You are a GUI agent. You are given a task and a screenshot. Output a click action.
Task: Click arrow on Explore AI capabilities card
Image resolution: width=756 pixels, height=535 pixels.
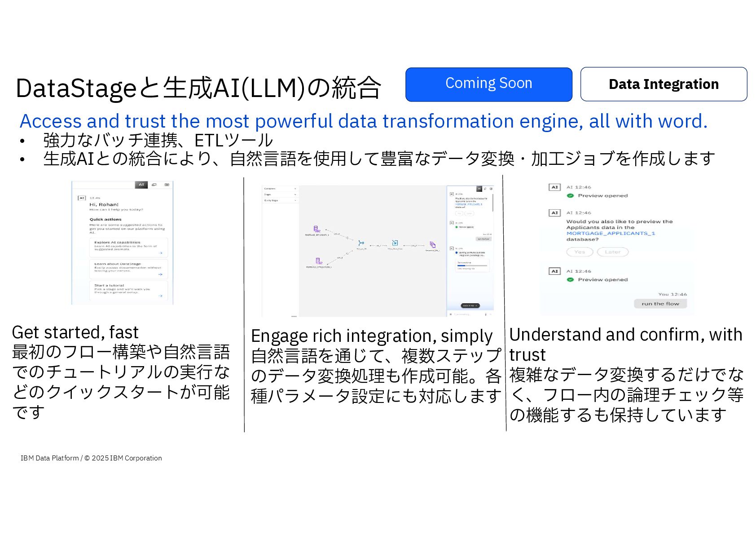tap(160, 253)
